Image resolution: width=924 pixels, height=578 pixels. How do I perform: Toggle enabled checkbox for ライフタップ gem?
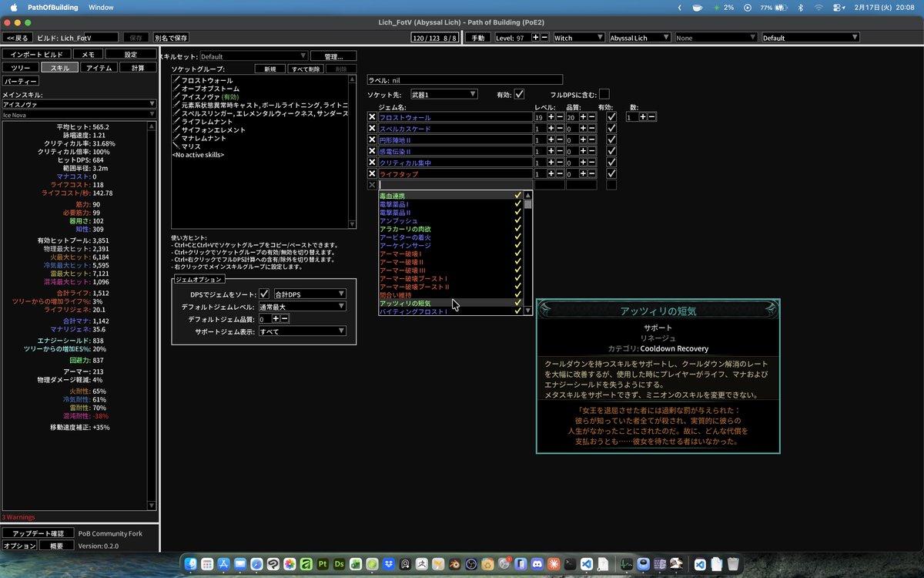point(611,174)
